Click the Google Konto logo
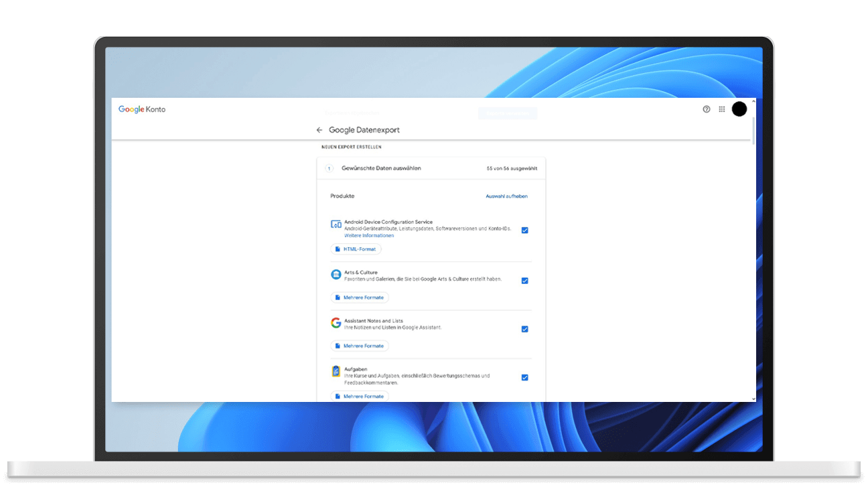The image size is (868, 485). pyautogui.click(x=142, y=109)
